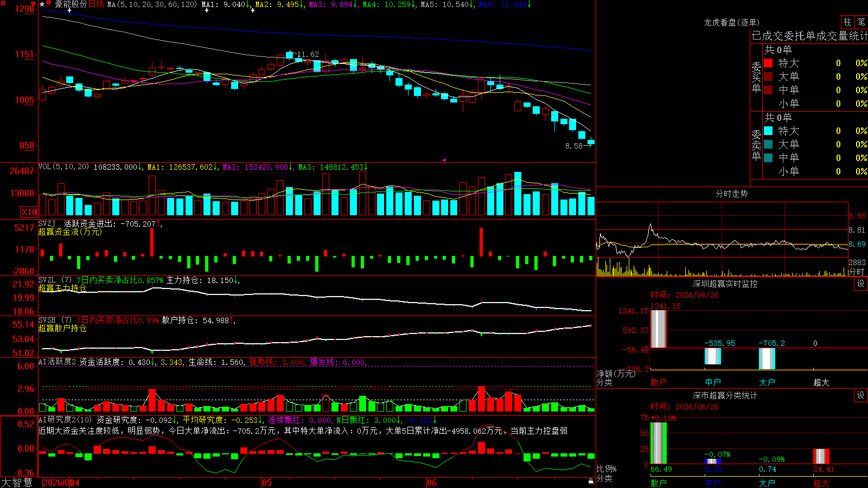Click the 8.58 low price annotation

[x=573, y=146]
